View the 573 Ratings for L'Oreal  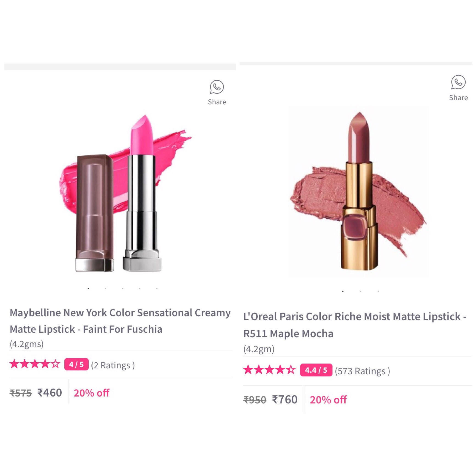point(362,371)
